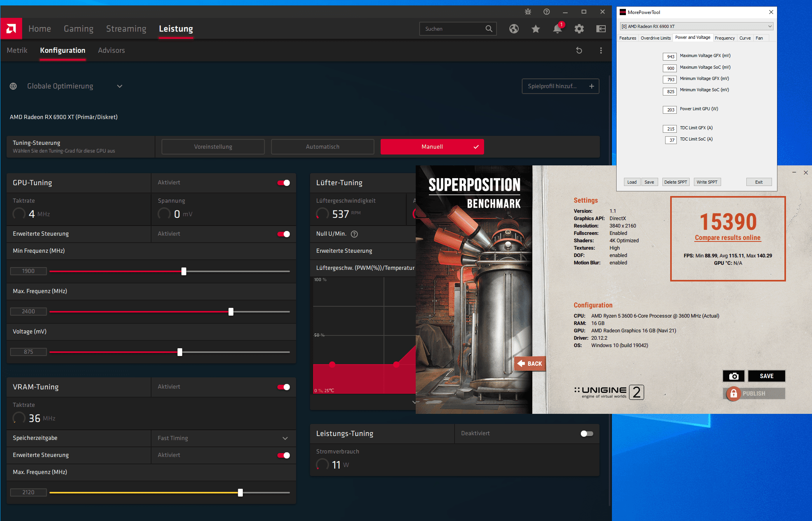Click the Exit button in MorePowerTool
812x521 pixels.
pos(759,182)
